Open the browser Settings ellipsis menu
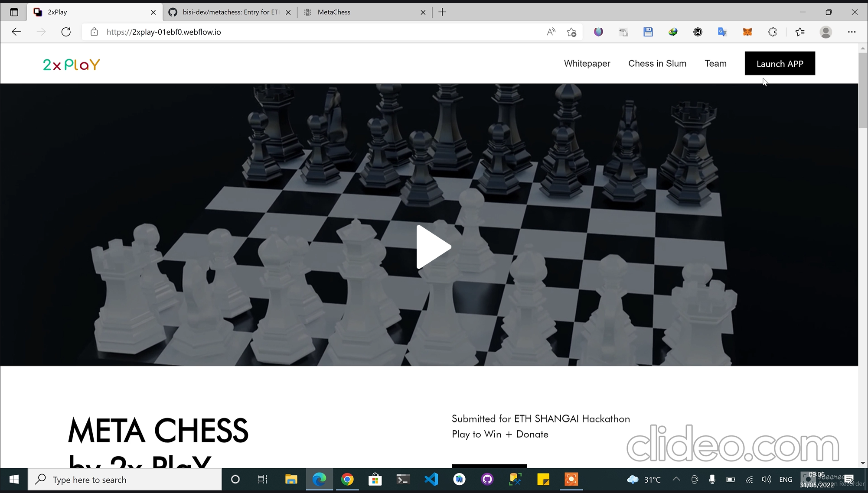This screenshot has height=493, width=868. (852, 32)
